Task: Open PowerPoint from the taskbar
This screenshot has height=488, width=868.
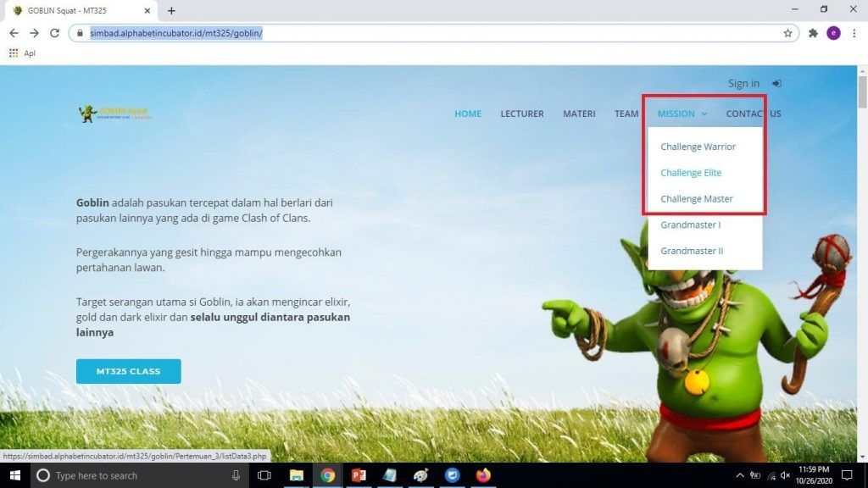Action: 359,475
